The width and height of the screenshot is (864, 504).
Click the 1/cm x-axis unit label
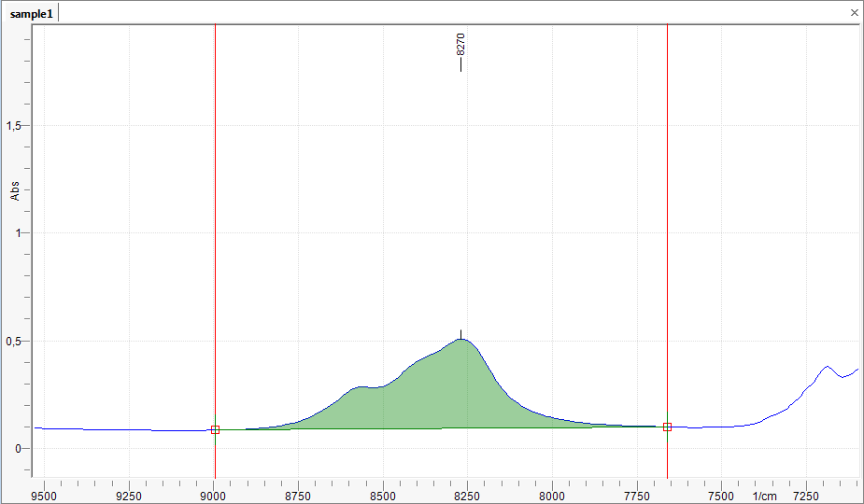(x=764, y=496)
